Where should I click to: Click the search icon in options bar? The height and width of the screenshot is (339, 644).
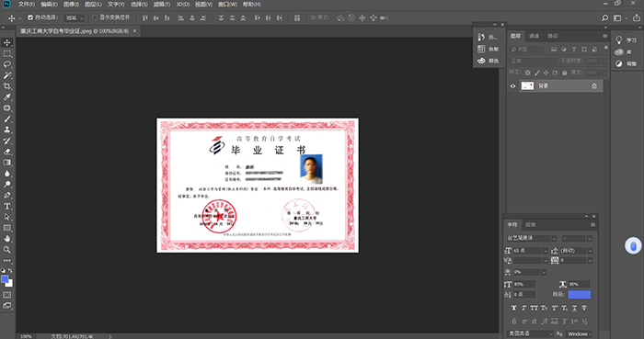[604, 18]
